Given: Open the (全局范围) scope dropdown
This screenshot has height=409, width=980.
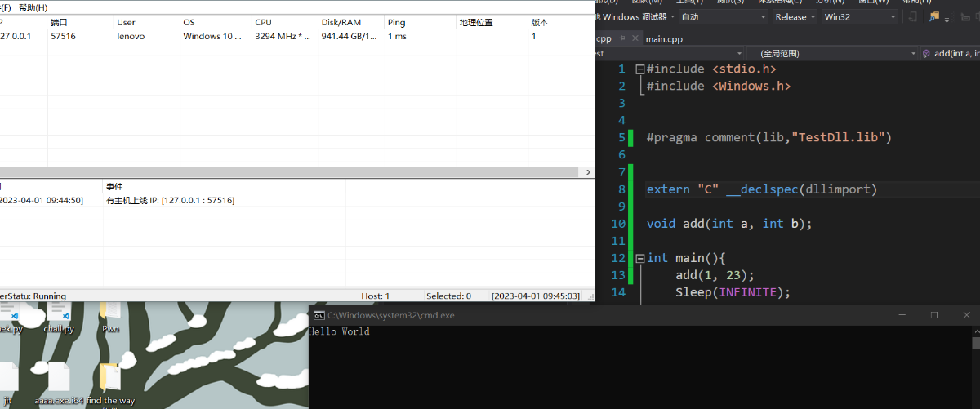Looking at the screenshot, I should pos(833,53).
